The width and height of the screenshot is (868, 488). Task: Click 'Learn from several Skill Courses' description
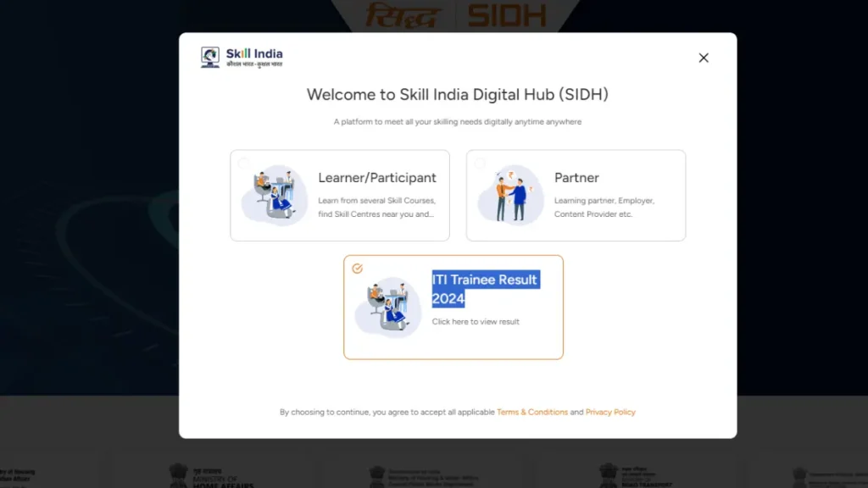tap(376, 208)
